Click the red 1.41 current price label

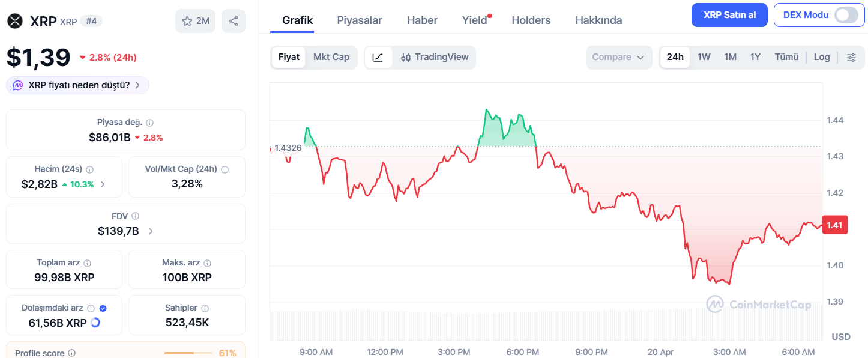pos(834,225)
